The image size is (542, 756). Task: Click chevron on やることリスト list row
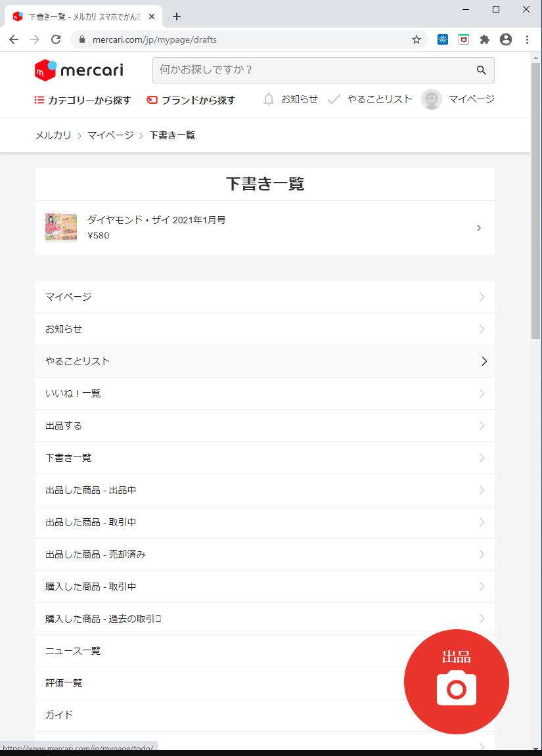484,361
